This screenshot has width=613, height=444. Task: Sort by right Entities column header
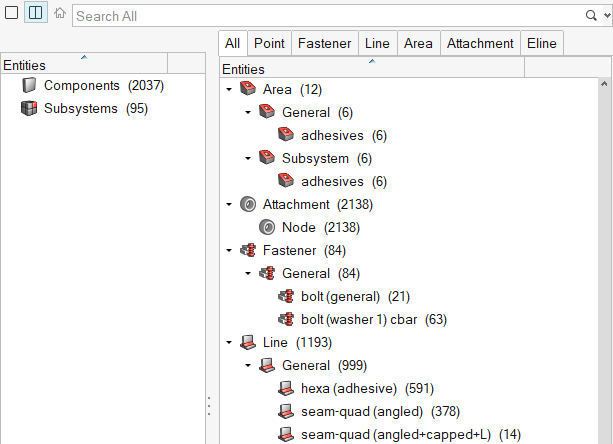[400, 69]
